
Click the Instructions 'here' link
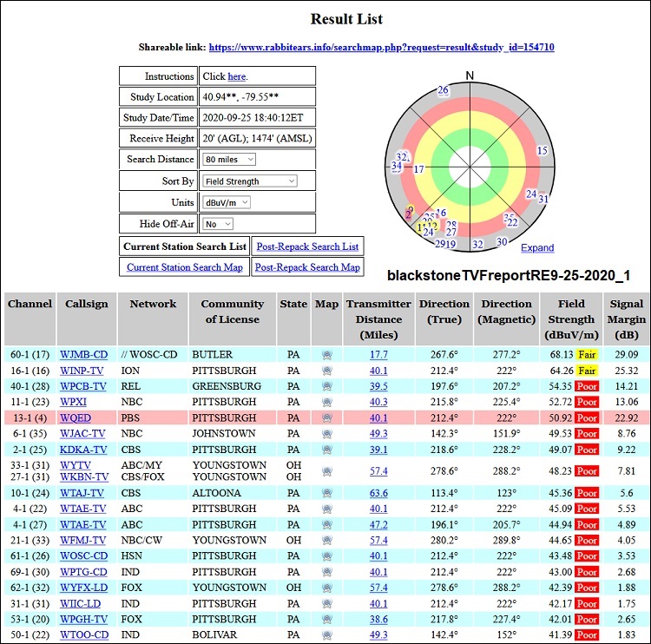coord(236,76)
